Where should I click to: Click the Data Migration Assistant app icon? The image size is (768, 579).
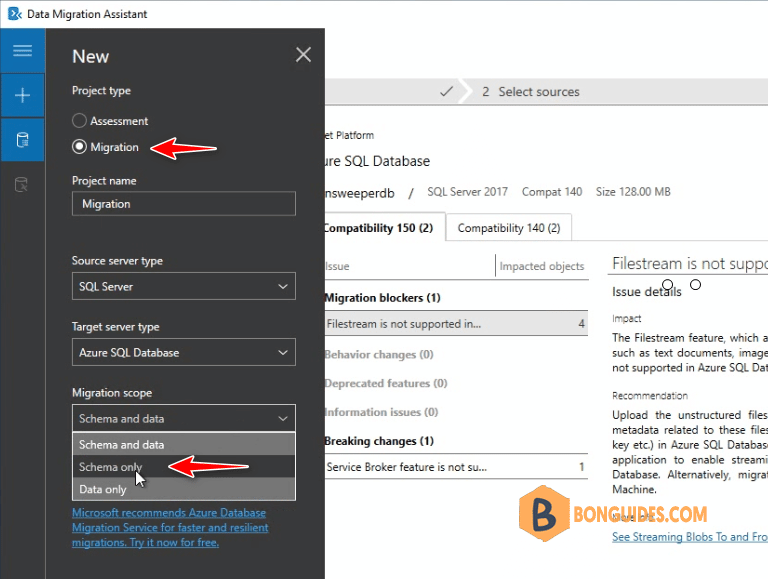click(x=15, y=14)
